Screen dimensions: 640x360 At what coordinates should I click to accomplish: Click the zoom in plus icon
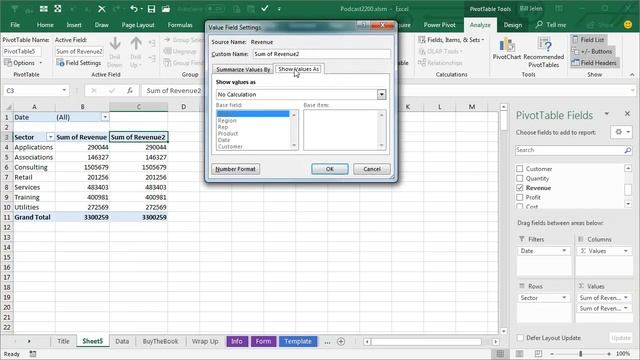(609, 354)
